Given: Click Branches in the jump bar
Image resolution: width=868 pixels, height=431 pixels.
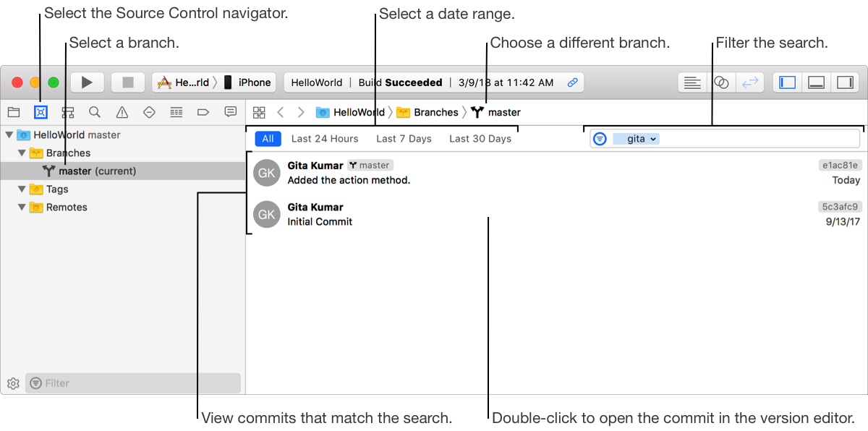Looking at the screenshot, I should 427,112.
